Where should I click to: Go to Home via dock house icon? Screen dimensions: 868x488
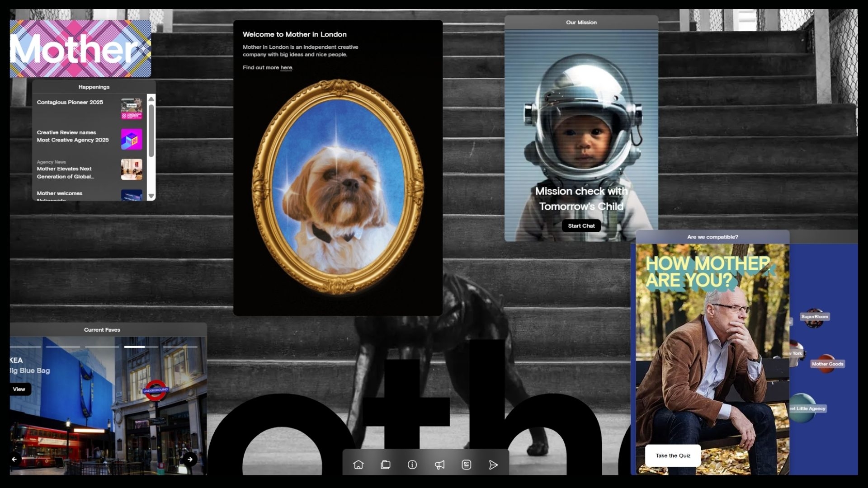358,465
